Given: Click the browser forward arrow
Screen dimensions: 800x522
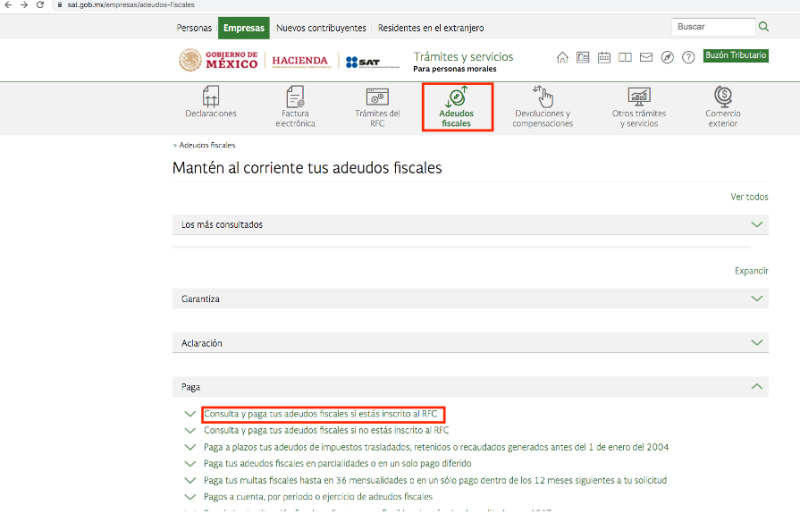Looking at the screenshot, I should coord(24,5).
